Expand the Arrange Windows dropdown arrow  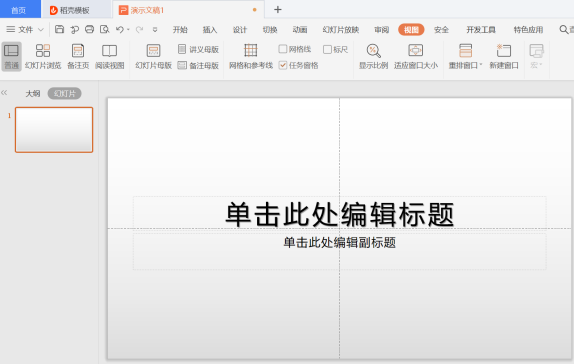[481, 65]
